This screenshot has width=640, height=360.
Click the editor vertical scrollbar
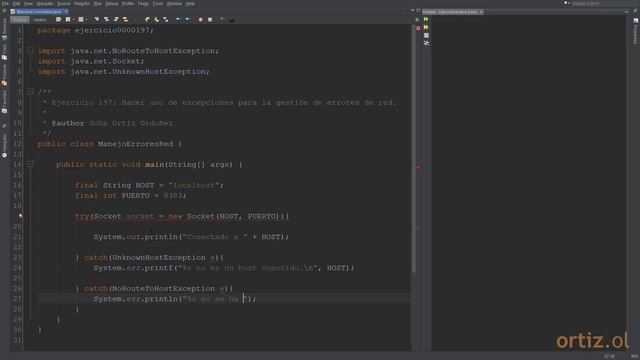(413, 148)
